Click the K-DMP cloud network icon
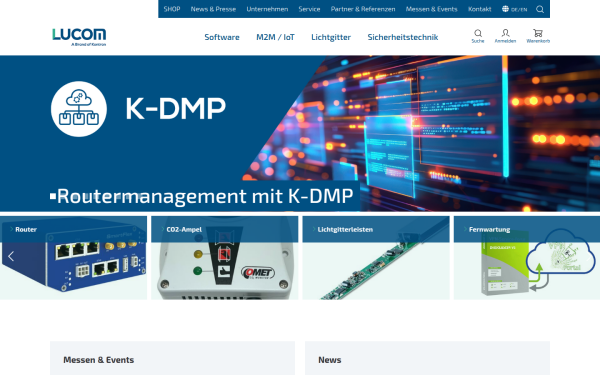This screenshot has width=600, height=375. (79, 109)
